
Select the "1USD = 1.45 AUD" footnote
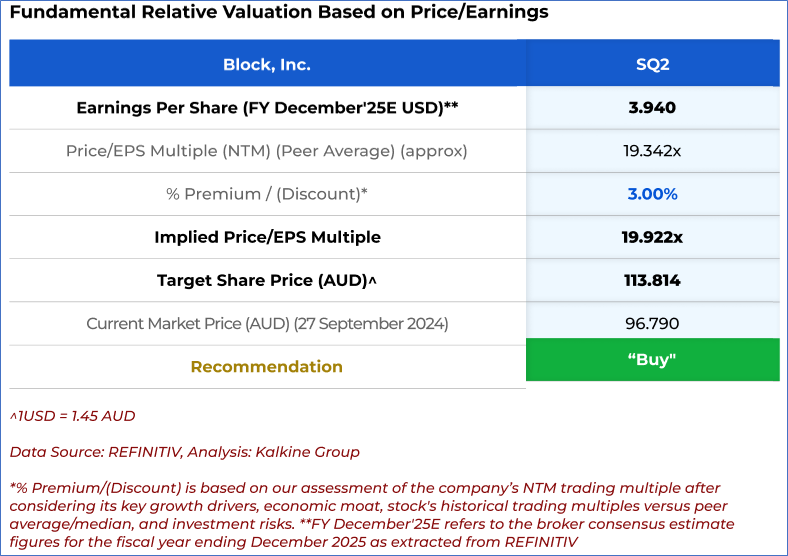[x=72, y=416]
